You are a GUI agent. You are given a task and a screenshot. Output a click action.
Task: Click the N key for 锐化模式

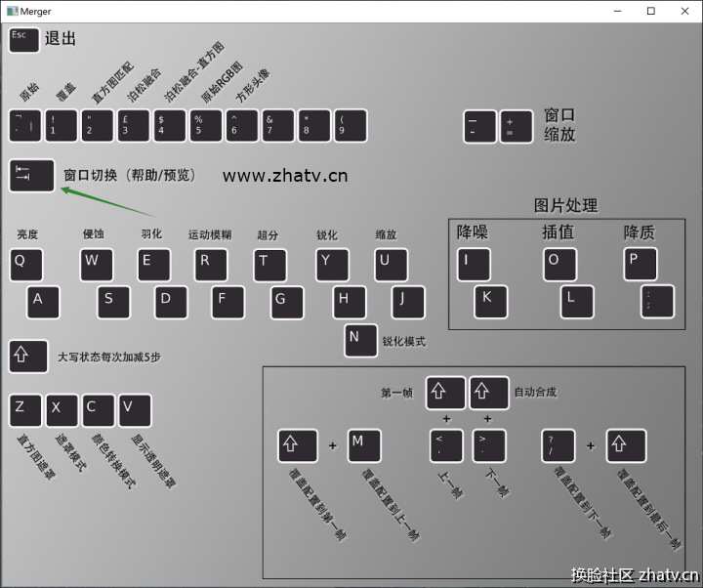[x=361, y=341]
